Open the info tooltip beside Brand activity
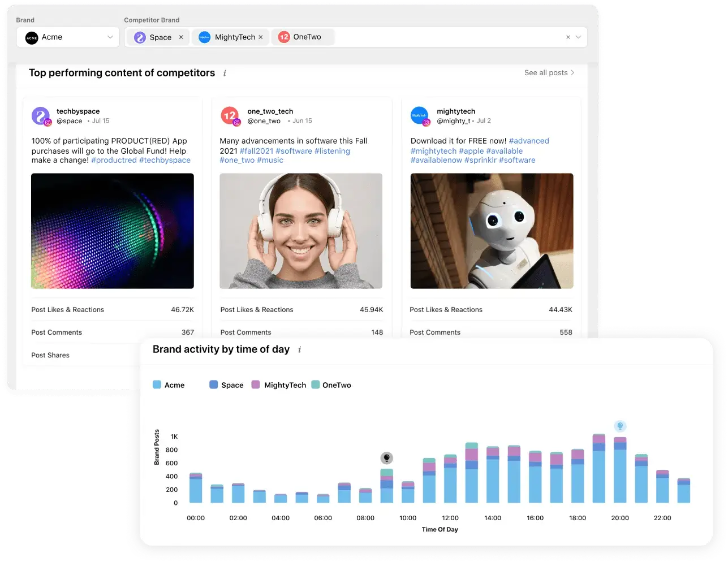 pos(299,349)
